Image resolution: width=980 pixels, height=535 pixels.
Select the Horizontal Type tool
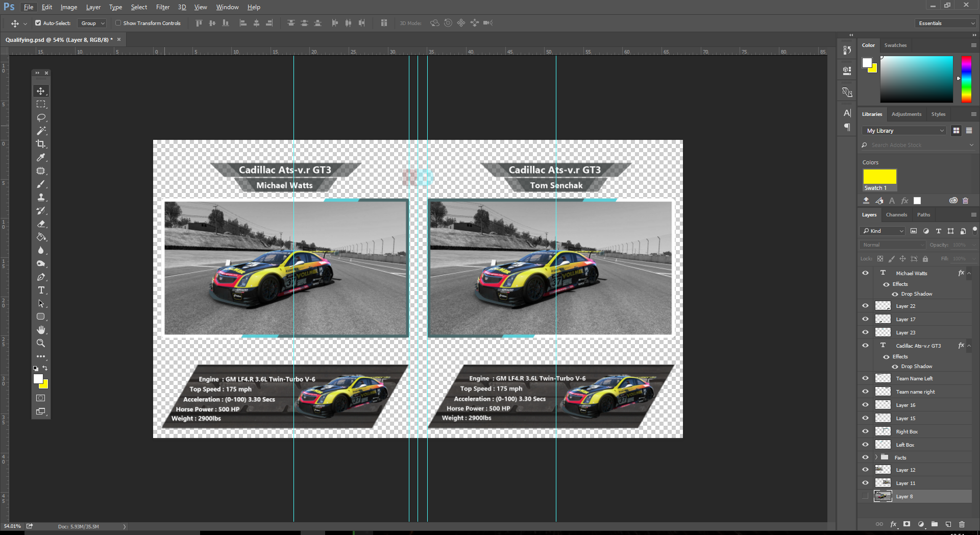click(41, 290)
